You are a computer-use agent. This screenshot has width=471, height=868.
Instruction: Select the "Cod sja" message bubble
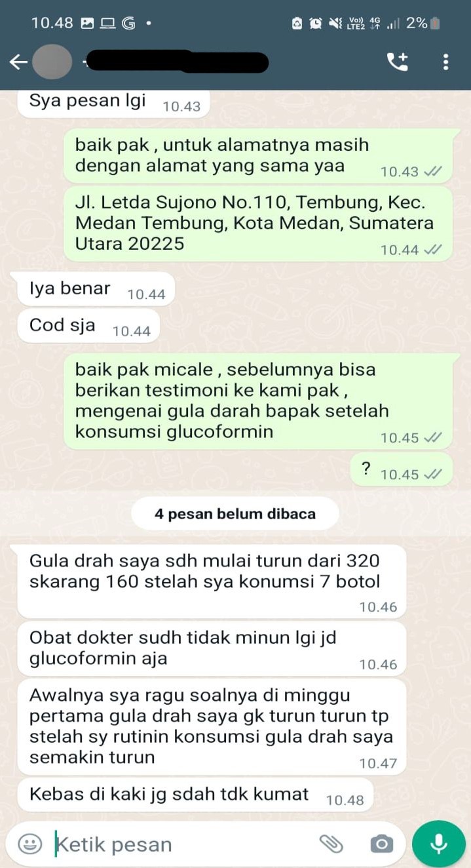(x=88, y=326)
